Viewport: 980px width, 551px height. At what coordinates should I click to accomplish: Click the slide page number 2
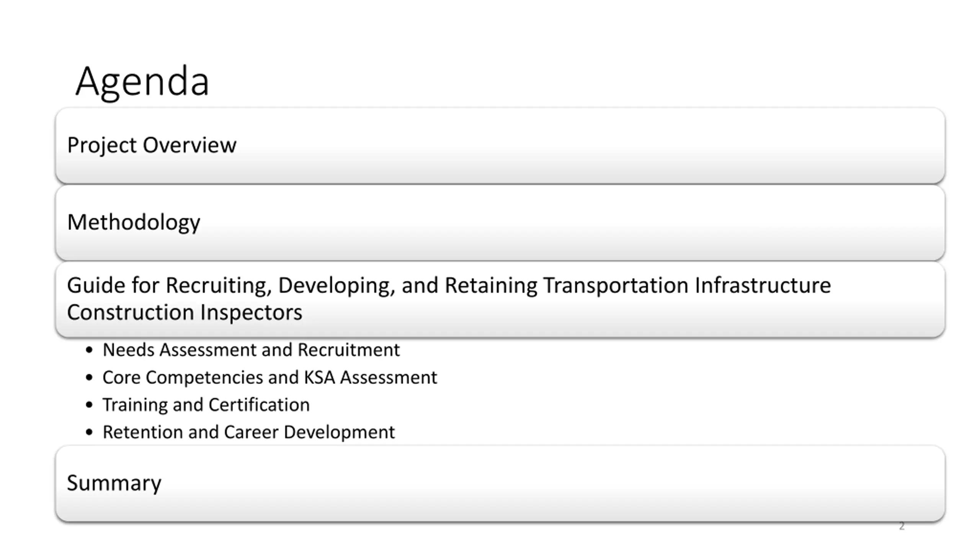coord(902,526)
